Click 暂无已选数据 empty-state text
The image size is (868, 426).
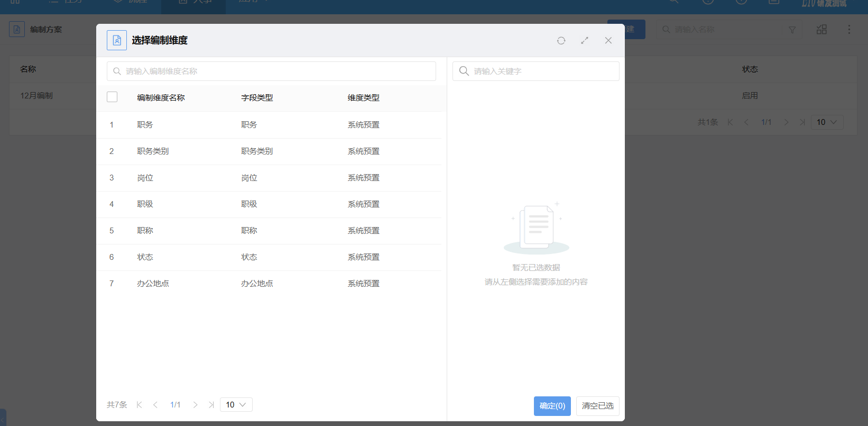tap(536, 268)
